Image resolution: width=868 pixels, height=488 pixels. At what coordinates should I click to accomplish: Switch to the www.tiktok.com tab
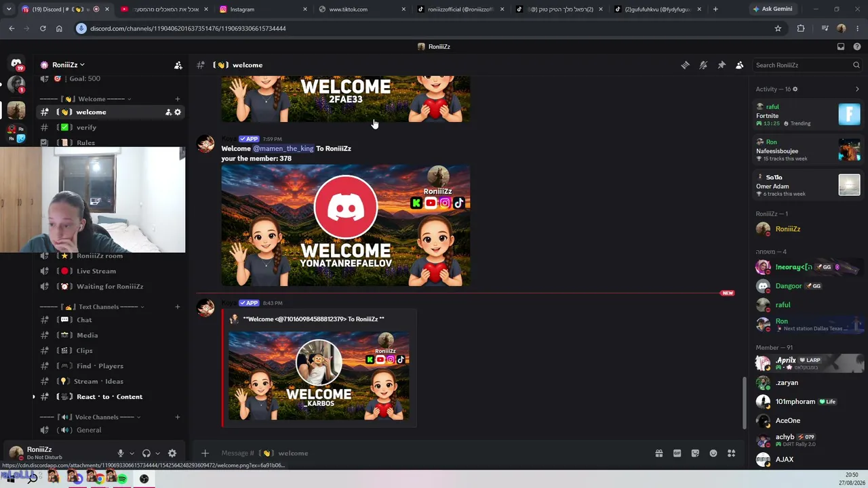click(x=361, y=9)
